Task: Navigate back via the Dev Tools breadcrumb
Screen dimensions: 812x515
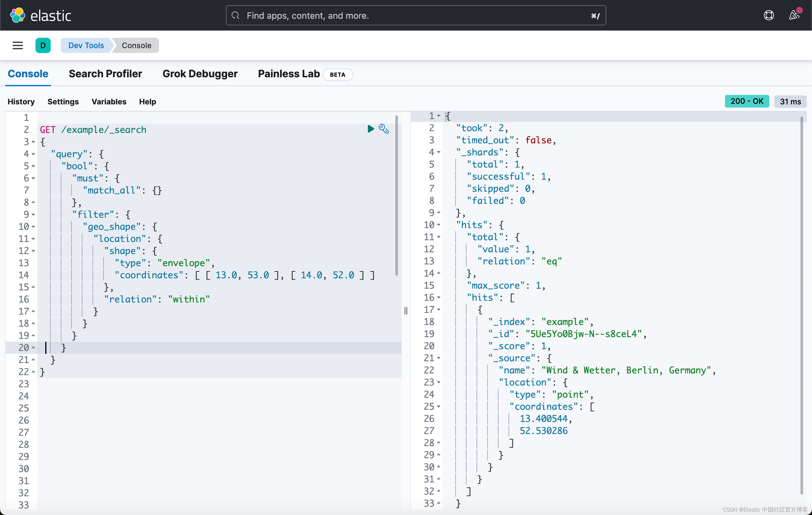Action: pyautogui.click(x=86, y=45)
